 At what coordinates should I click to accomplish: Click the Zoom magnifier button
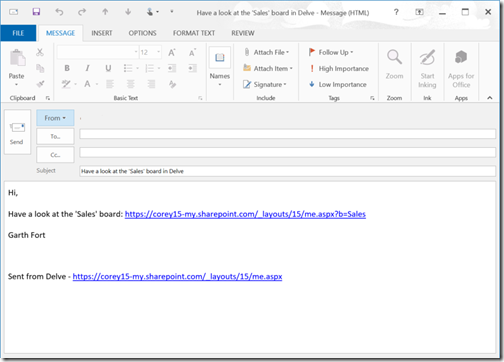pos(394,65)
